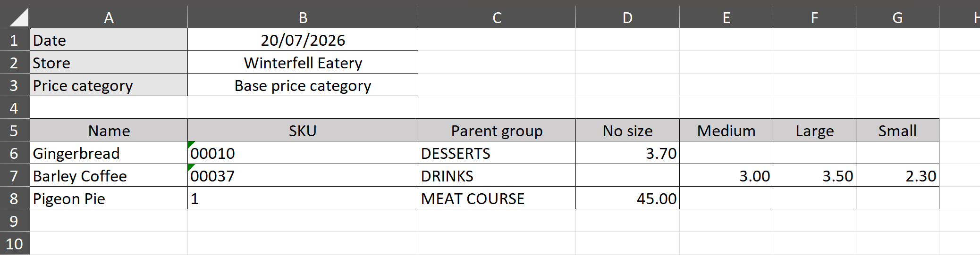Select the Winterfell Eatery cell

click(303, 62)
